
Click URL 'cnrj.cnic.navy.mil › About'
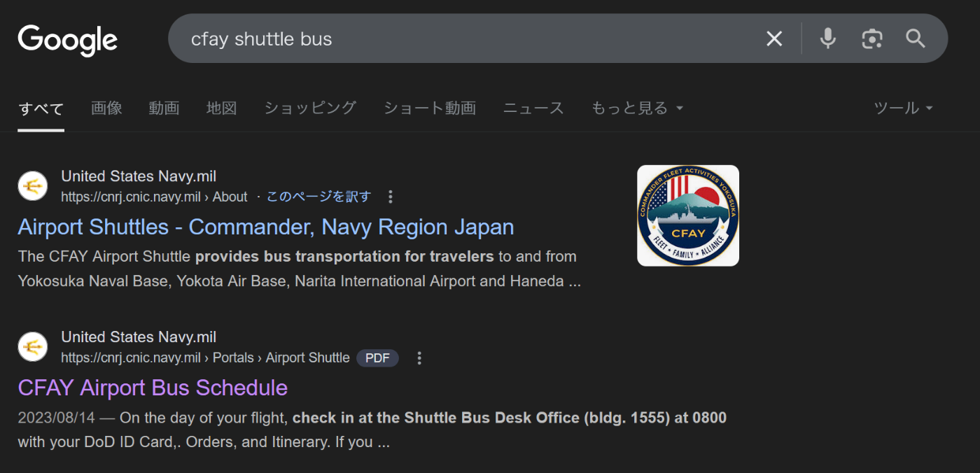154,197
